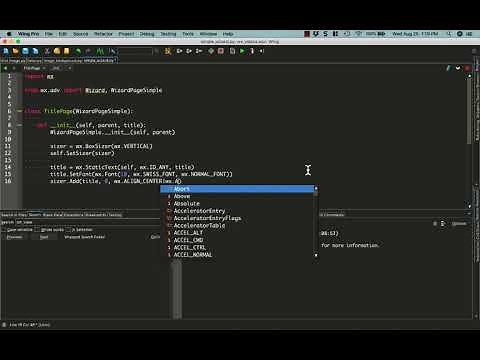Click the Copy toolbar icon
The height and width of the screenshot is (360, 480).
click(57, 51)
